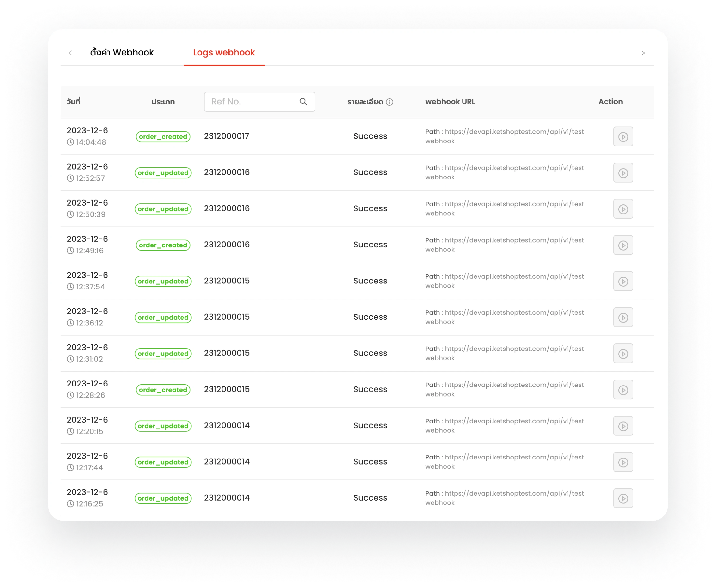Click order_updated tag in 12:16:25 row
This screenshot has height=588, width=716.
point(163,498)
